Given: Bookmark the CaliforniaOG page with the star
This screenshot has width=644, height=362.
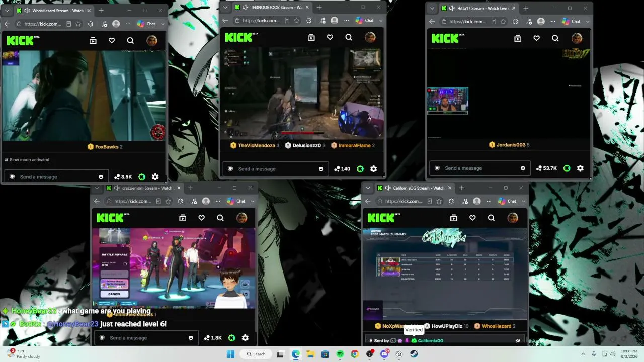Looking at the screenshot, I should tap(439, 201).
